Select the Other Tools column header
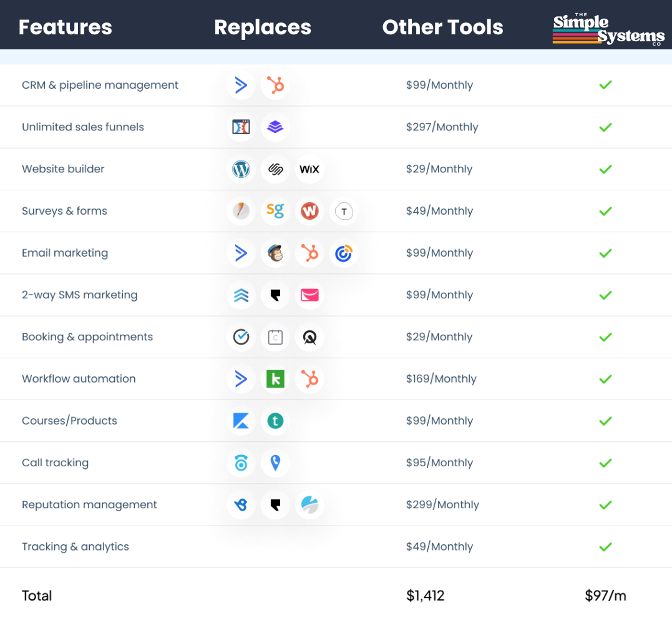The height and width of the screenshot is (628, 672). click(442, 27)
